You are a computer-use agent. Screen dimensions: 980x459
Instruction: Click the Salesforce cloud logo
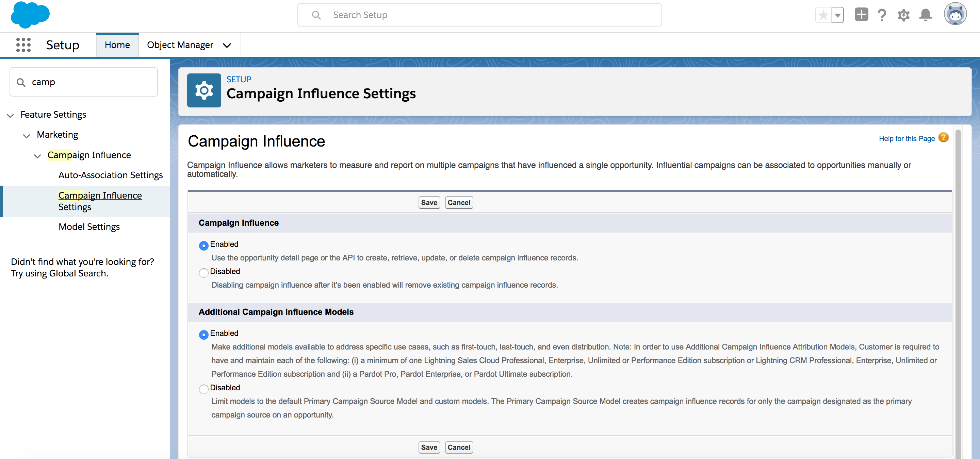point(30,15)
